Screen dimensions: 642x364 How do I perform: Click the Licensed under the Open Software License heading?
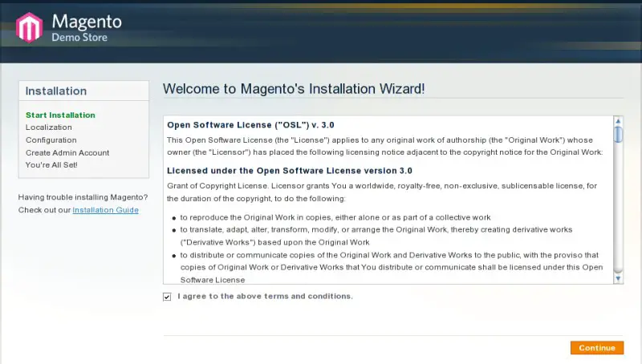pyautogui.click(x=290, y=171)
